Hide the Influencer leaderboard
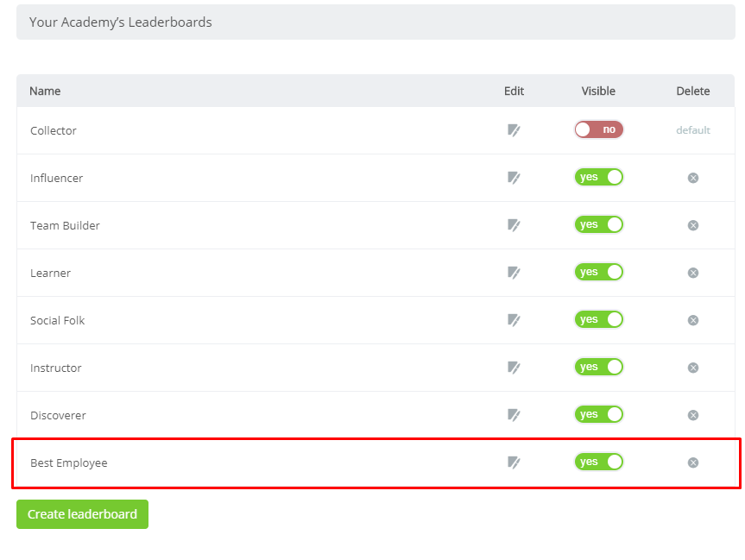The image size is (745, 560). tap(598, 176)
